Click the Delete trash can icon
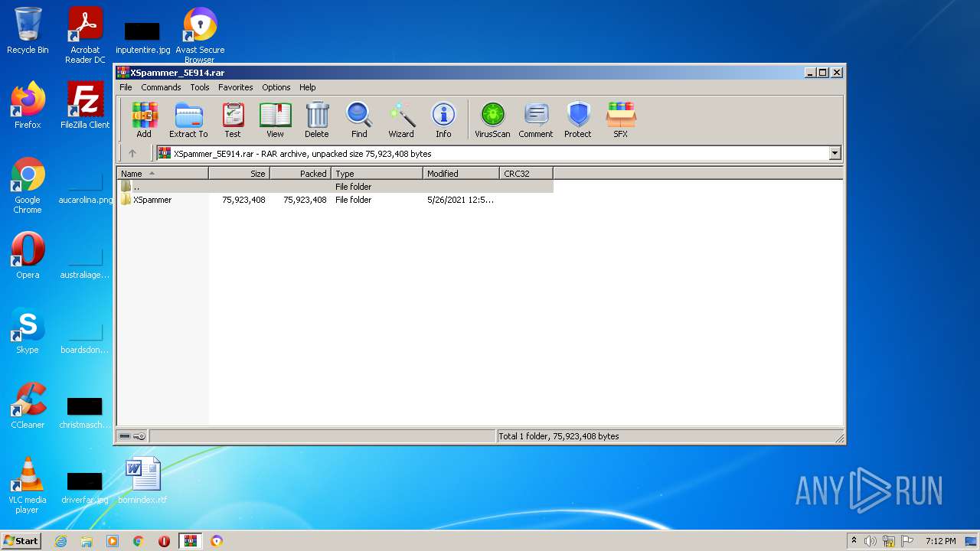 317,120
